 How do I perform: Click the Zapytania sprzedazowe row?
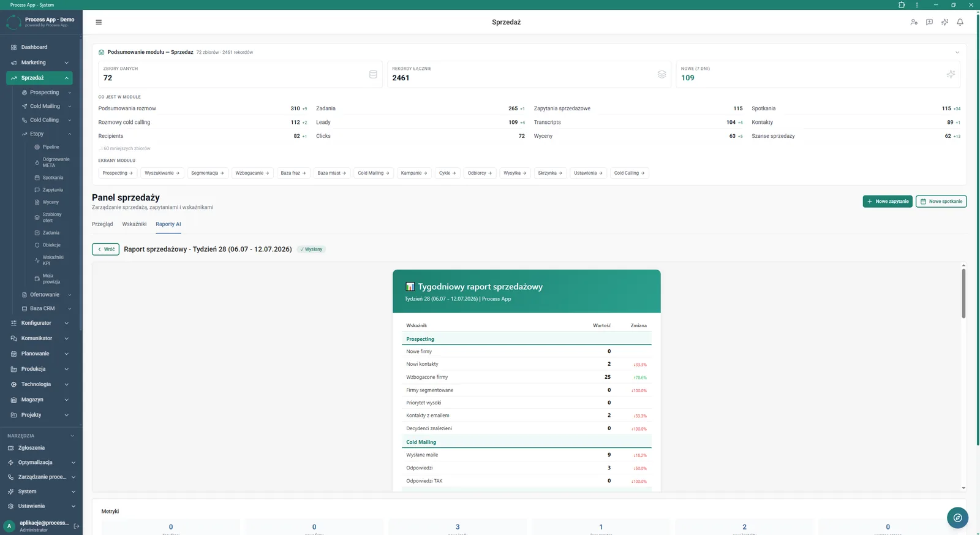point(638,108)
